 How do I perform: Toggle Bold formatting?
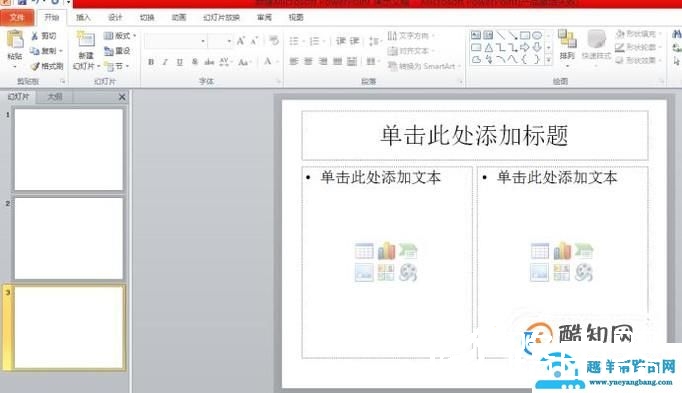tap(151, 62)
